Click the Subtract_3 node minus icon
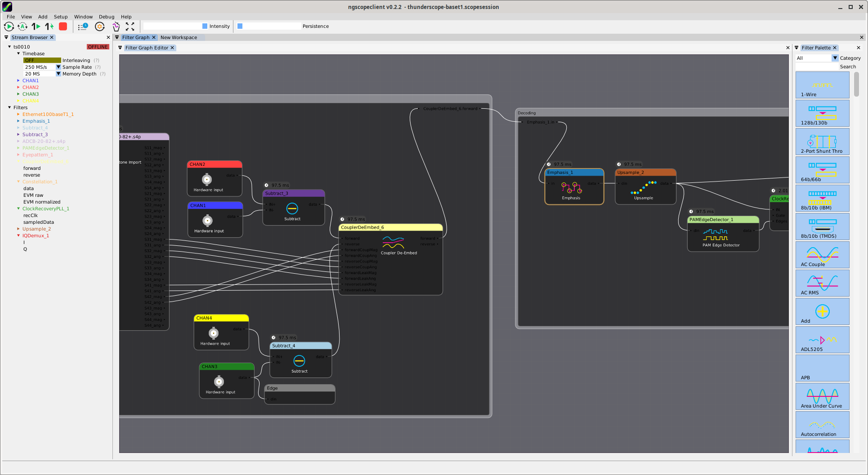This screenshot has width=868, height=475. click(x=292, y=209)
